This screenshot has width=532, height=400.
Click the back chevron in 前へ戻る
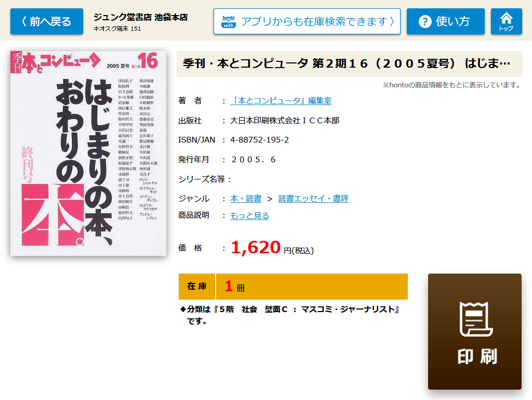24,21
